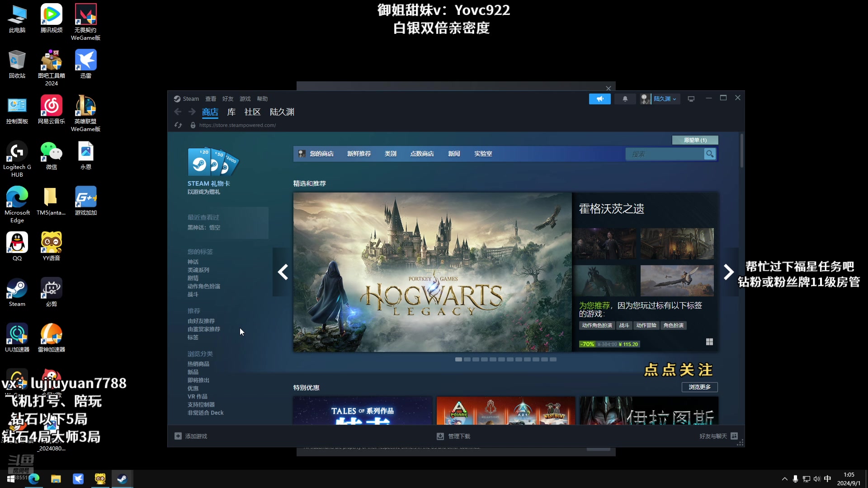Open the 点数商店 tab

pos(422,154)
